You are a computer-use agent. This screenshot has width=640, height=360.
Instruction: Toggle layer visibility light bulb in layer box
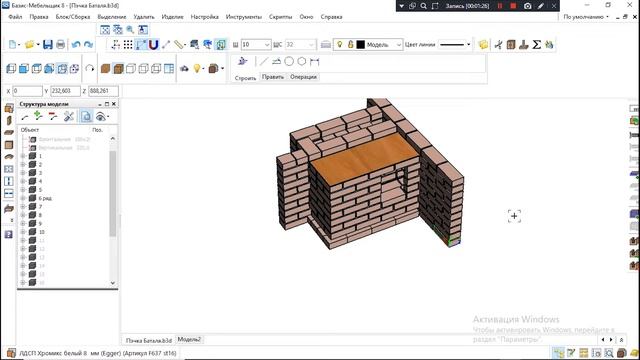point(340,44)
